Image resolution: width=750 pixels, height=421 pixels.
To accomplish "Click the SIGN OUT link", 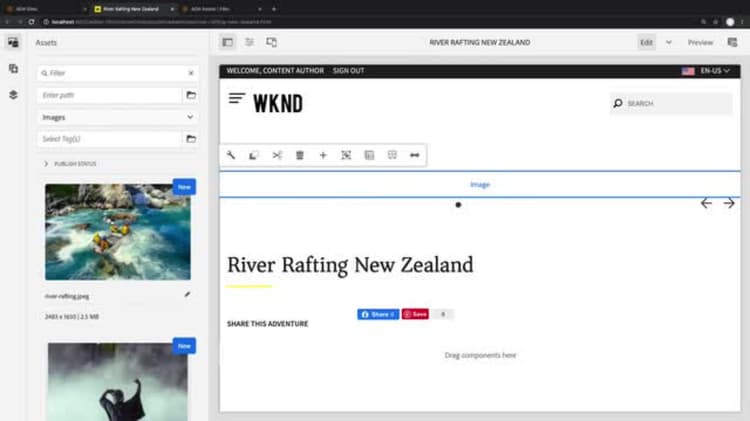I will click(x=348, y=70).
